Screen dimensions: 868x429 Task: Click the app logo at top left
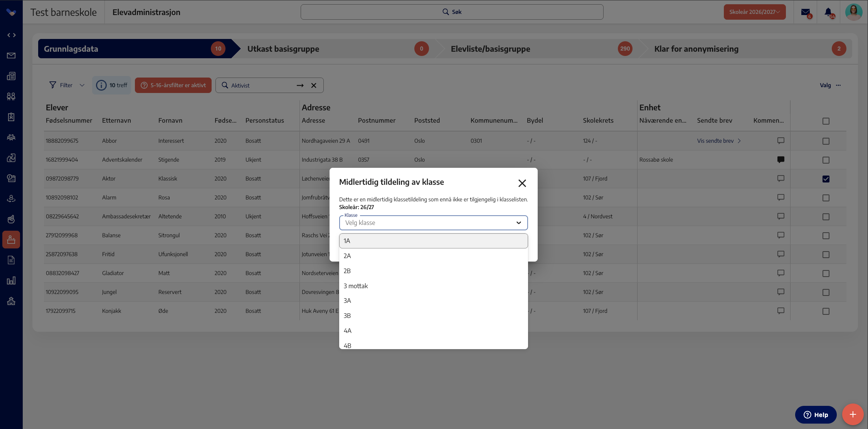pyautogui.click(x=11, y=12)
